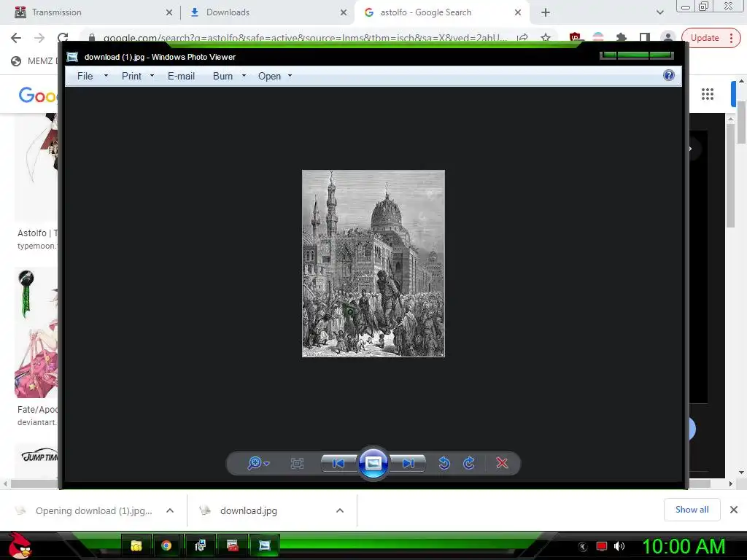The height and width of the screenshot is (560, 747).
Task: Go forward in Chrome
Action: tap(39, 38)
